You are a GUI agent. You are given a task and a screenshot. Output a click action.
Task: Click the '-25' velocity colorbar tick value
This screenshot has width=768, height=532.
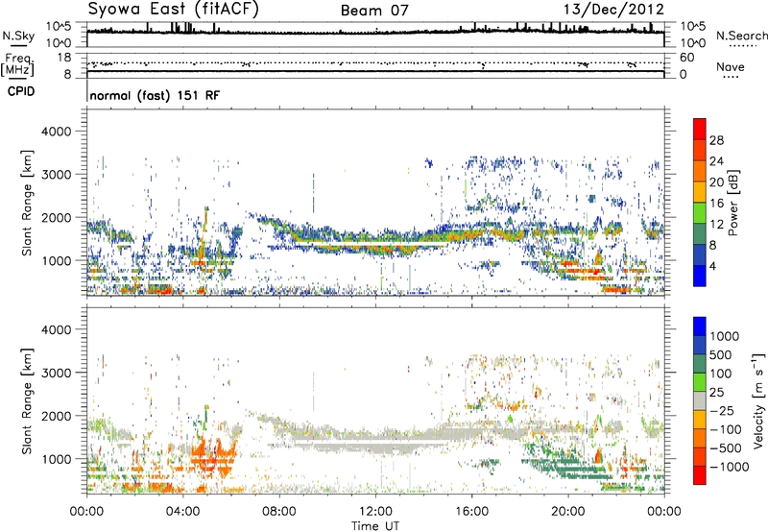pyautogui.click(x=722, y=410)
